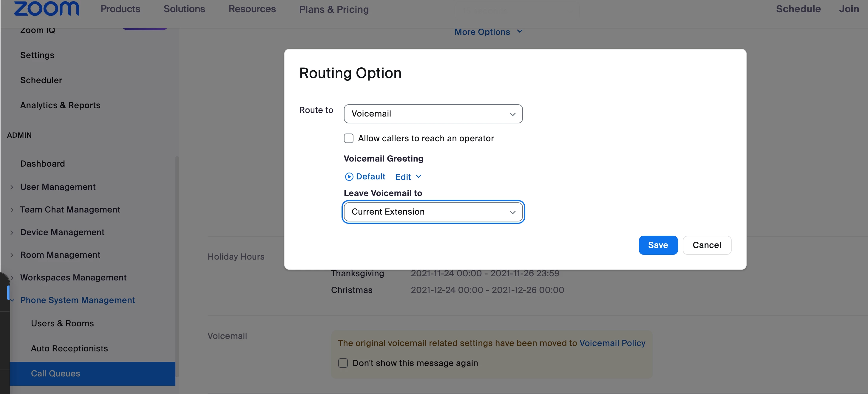Viewport: 868px width, 394px height.
Task: Click the sidebar vertical scrollbar
Action: point(177,266)
